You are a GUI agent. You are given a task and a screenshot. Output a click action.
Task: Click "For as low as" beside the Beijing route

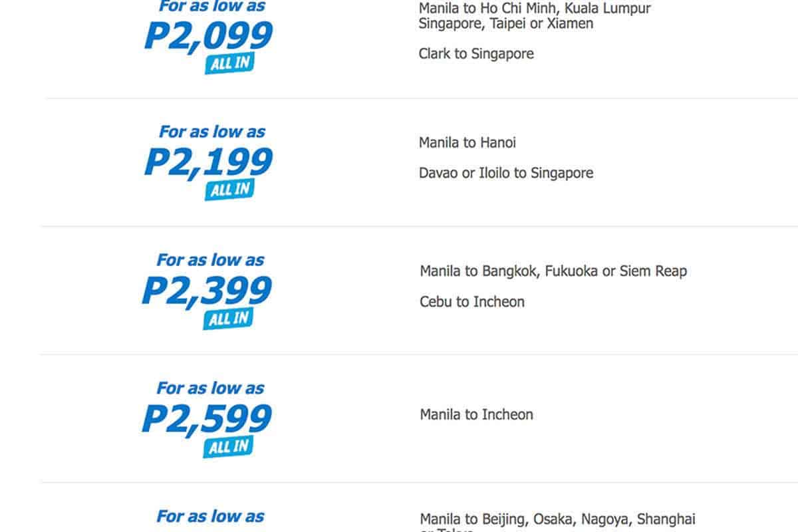coord(210,516)
